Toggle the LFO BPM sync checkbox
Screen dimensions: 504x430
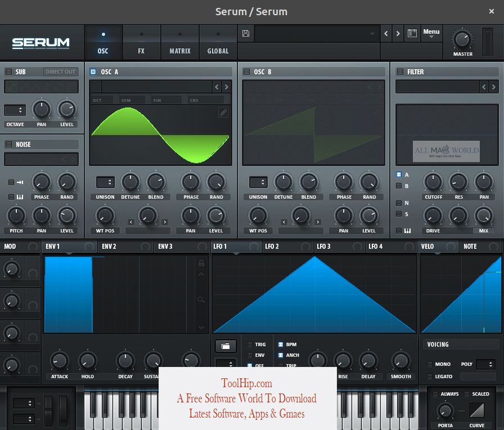[281, 344]
